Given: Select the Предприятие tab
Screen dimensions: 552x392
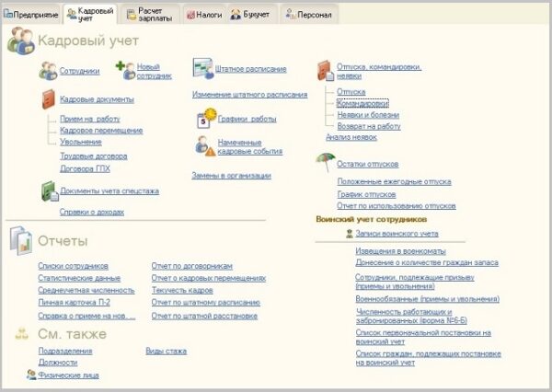Looking at the screenshot, I should point(31,15).
